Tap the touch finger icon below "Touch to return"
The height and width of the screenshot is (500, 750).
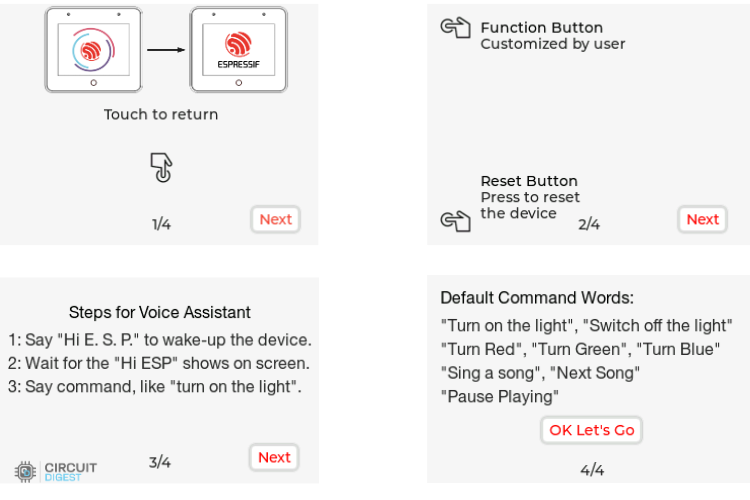coord(161,168)
